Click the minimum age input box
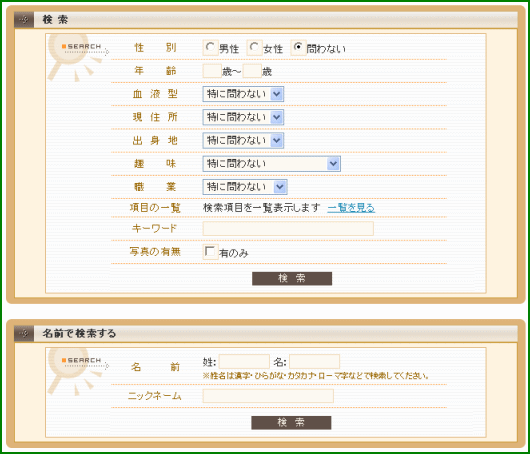 pos(212,71)
